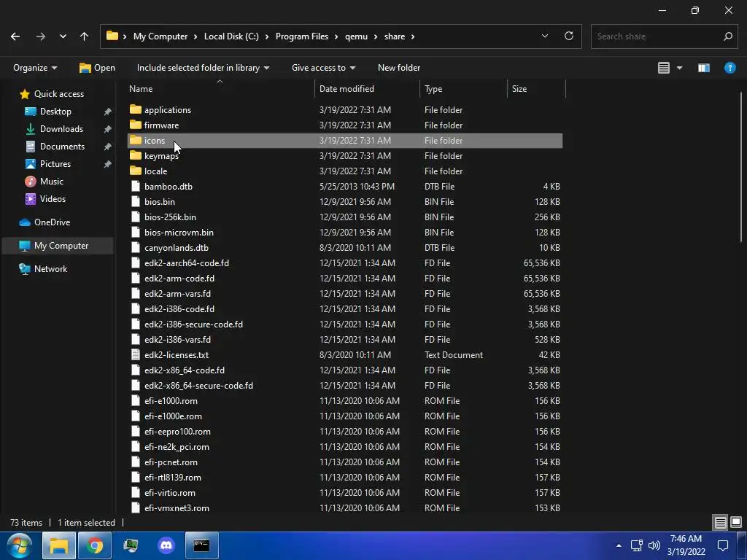Click the Forward navigation arrow
Viewport: 747px width, 560px height.
[x=41, y=36]
